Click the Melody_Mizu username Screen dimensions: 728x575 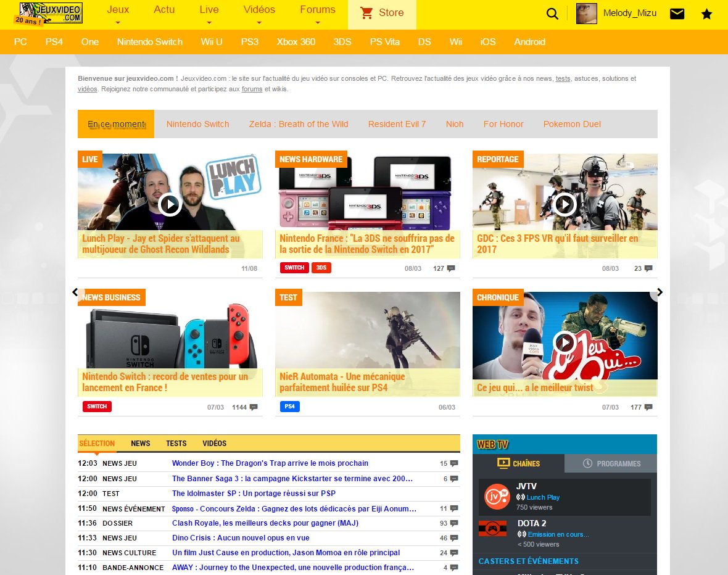[x=629, y=13]
